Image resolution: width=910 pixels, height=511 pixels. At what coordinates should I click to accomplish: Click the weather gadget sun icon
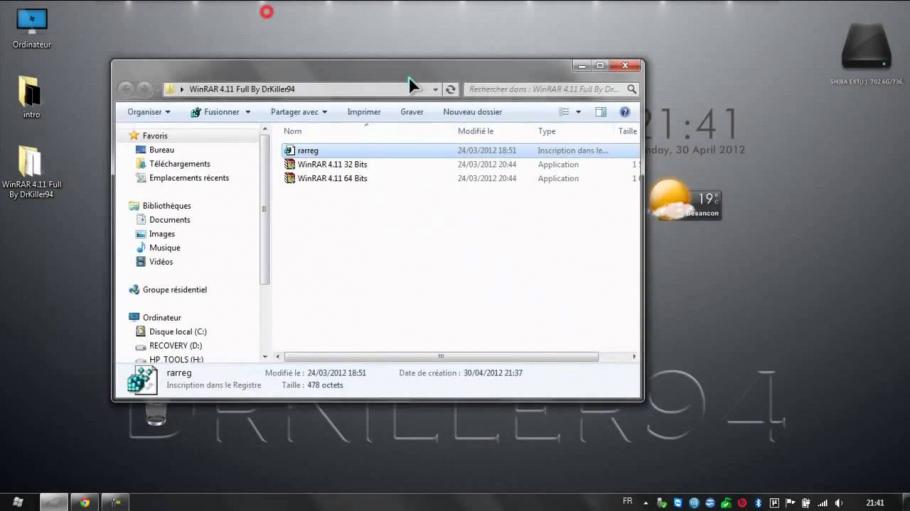[x=670, y=199]
